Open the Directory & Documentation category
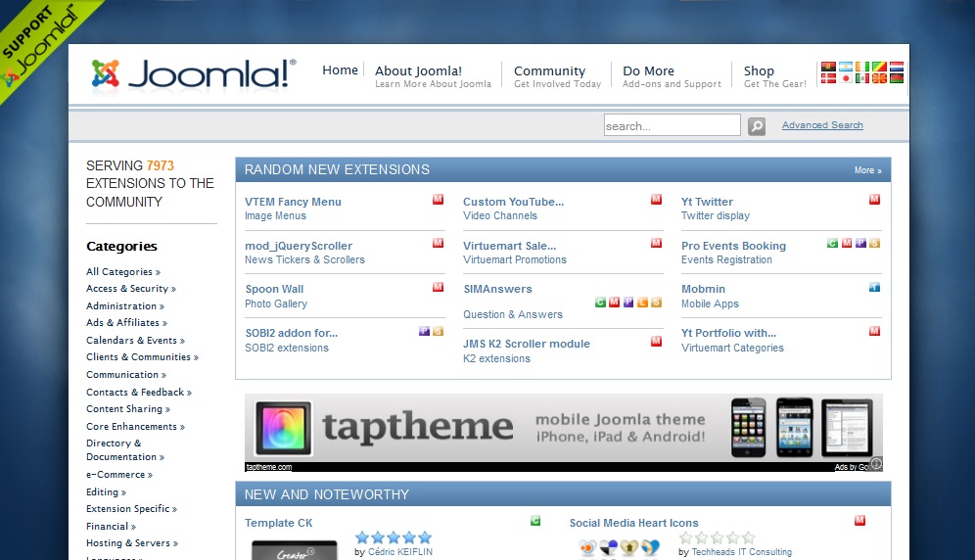Image resolution: width=975 pixels, height=560 pixels. pyautogui.click(x=125, y=450)
